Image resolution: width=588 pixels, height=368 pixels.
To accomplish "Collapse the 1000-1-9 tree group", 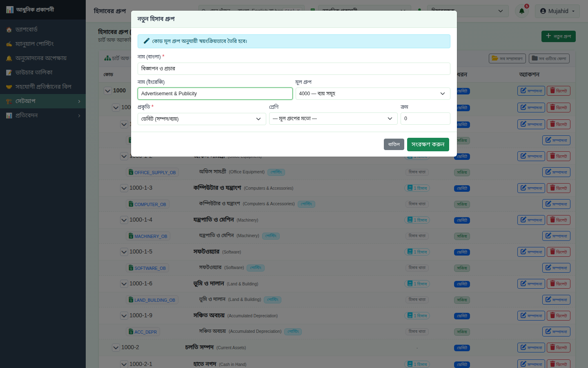I will tap(124, 316).
